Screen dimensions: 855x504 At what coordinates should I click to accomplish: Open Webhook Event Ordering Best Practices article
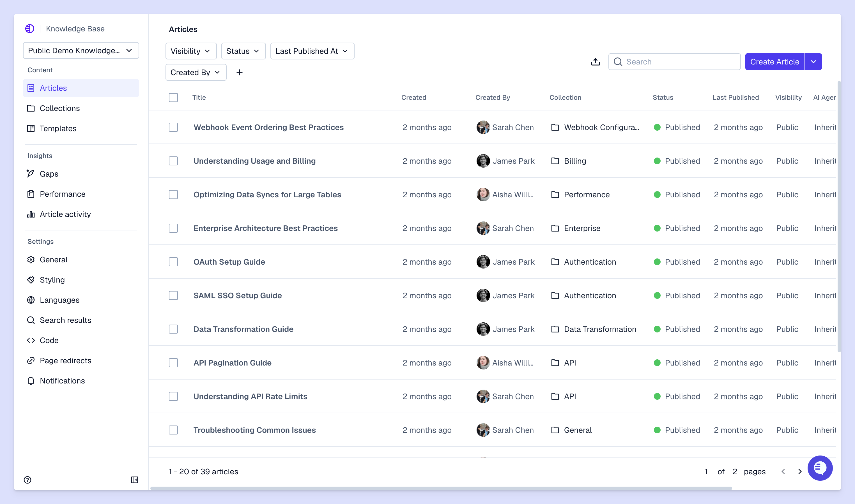[x=268, y=127]
